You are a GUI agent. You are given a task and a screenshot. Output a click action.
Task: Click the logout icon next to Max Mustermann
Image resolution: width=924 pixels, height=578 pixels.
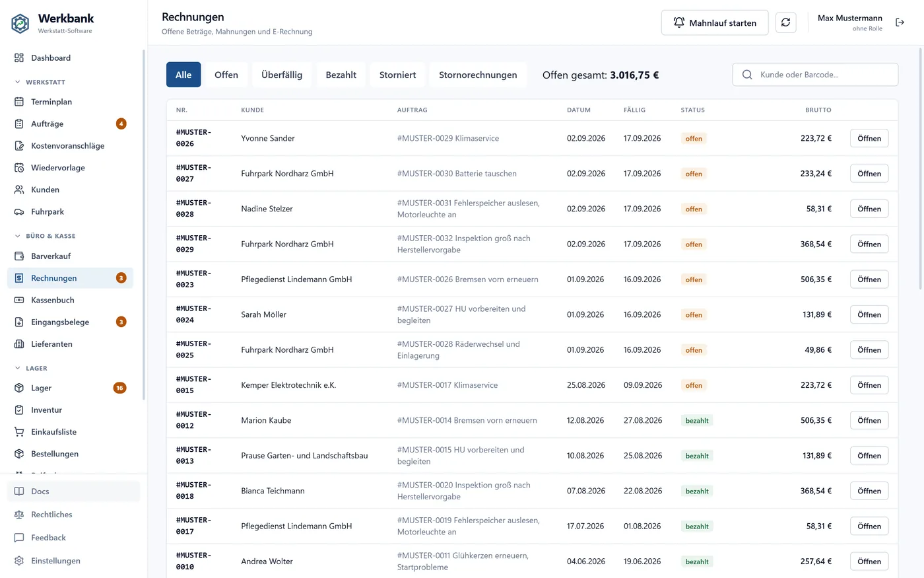click(900, 22)
